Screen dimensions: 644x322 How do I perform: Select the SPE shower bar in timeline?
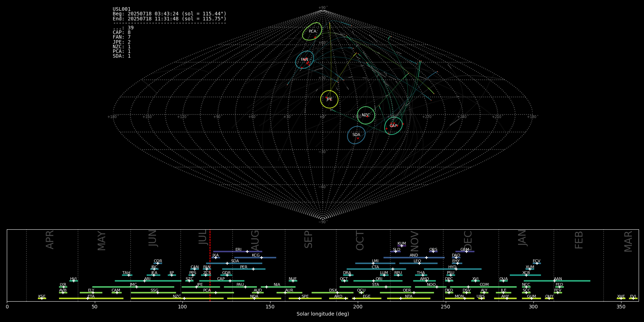pyautogui.click(x=305, y=298)
